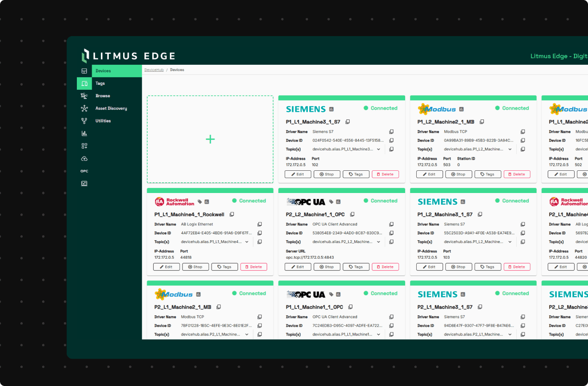Copy device name P1_L1_Machine4_1_Rockwell

(232, 214)
